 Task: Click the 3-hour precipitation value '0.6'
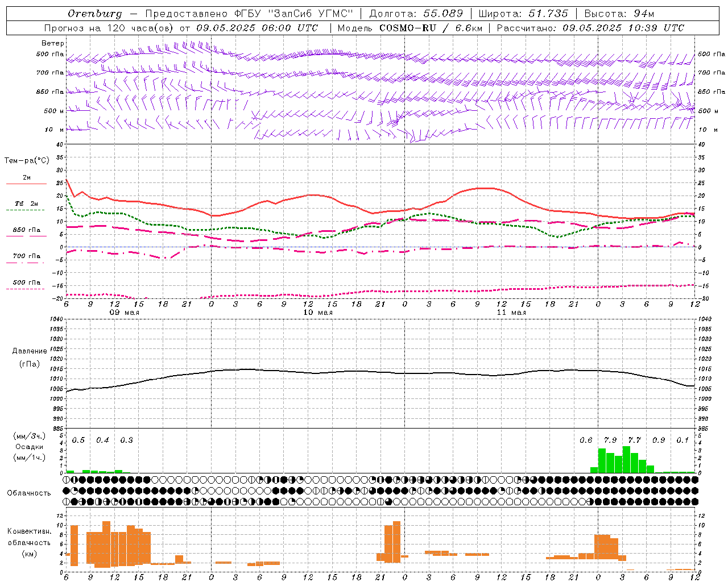click(586, 440)
